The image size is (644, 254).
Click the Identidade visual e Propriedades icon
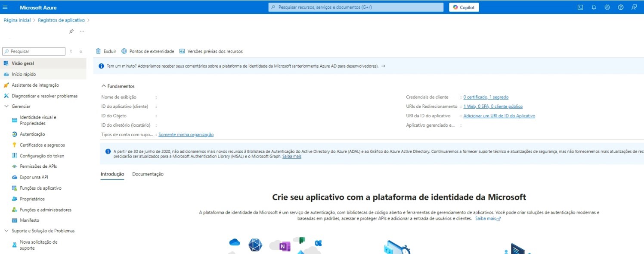[x=15, y=120]
